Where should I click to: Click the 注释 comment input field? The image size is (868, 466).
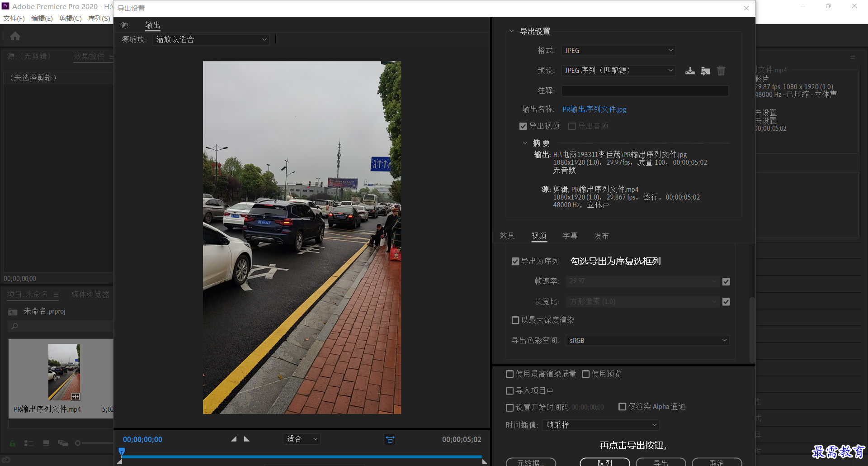click(645, 91)
